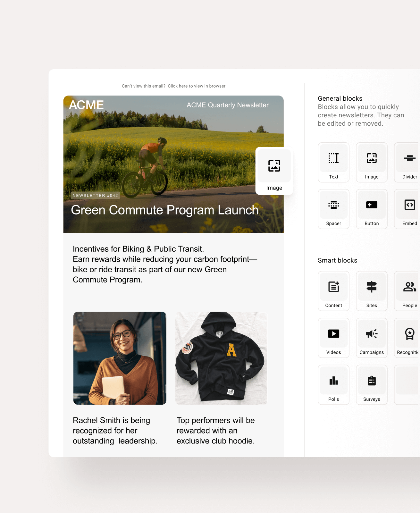Insert the Content smart block
The image size is (420, 513).
coord(333,291)
